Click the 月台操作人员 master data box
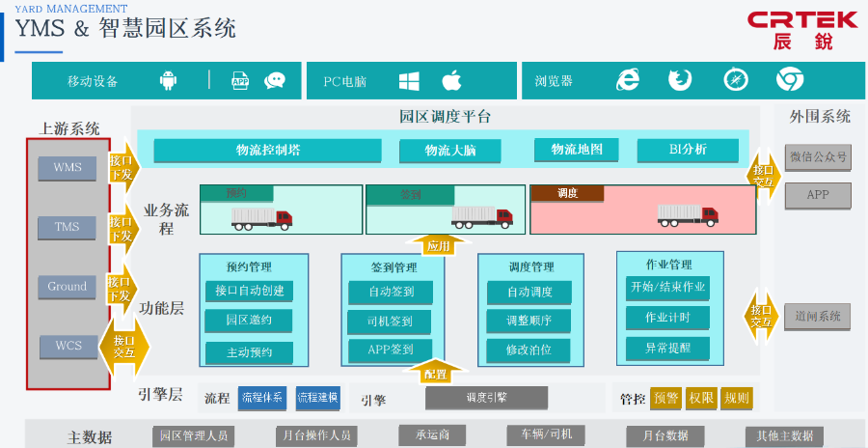 317,435
